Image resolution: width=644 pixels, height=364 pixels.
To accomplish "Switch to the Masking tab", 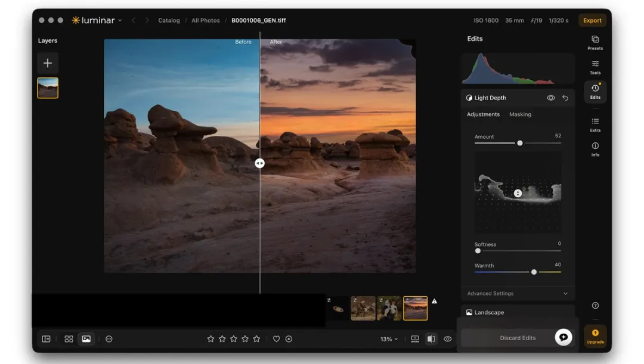I will 520,114.
